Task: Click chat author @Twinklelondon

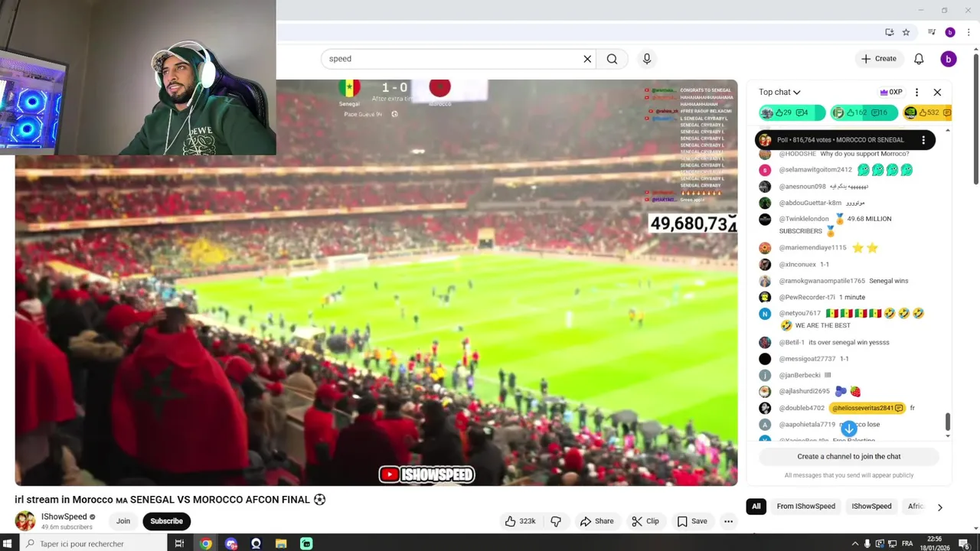Action: pos(804,219)
